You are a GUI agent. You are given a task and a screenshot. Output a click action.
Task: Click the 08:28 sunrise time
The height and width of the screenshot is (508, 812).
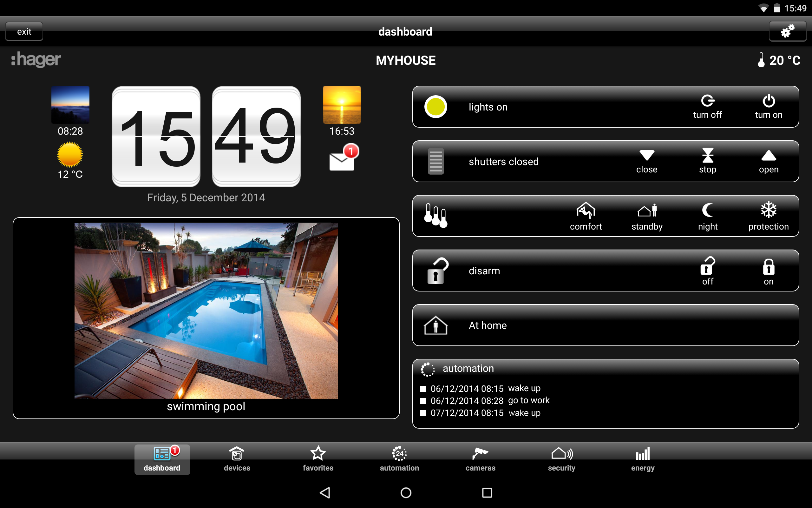[70, 131]
